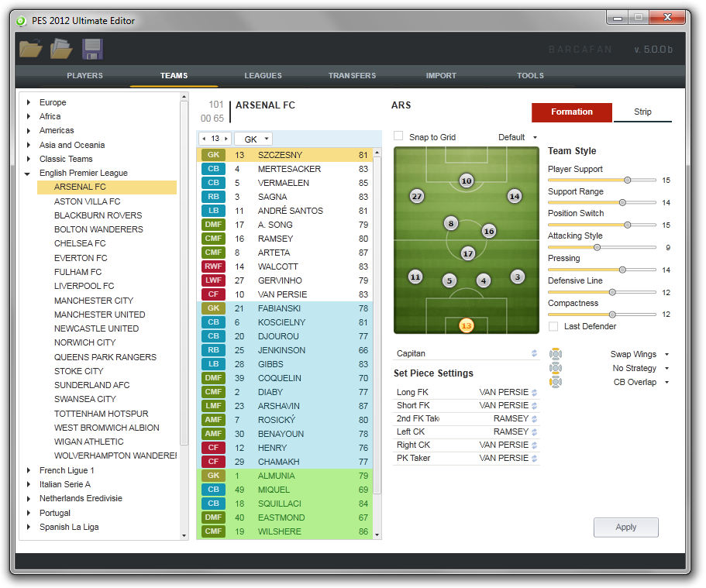The width and height of the screenshot is (706, 588).
Task: Adjust the Defensive Line slider
Action: click(612, 292)
